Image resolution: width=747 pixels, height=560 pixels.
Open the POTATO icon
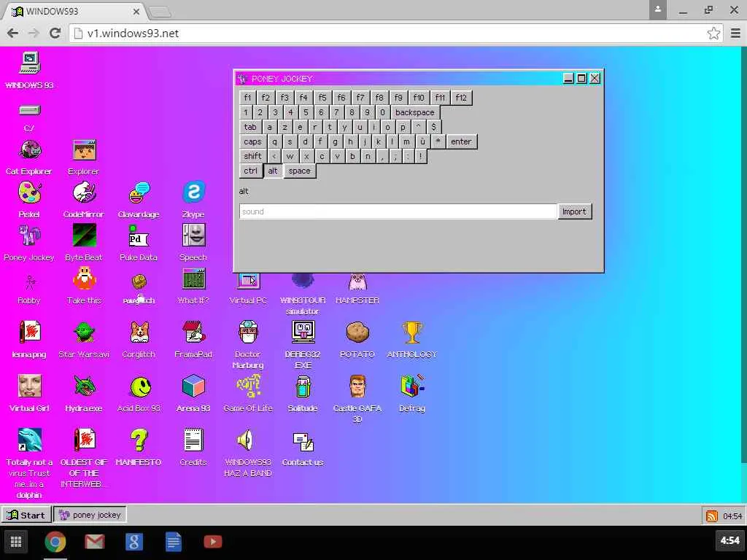357,332
